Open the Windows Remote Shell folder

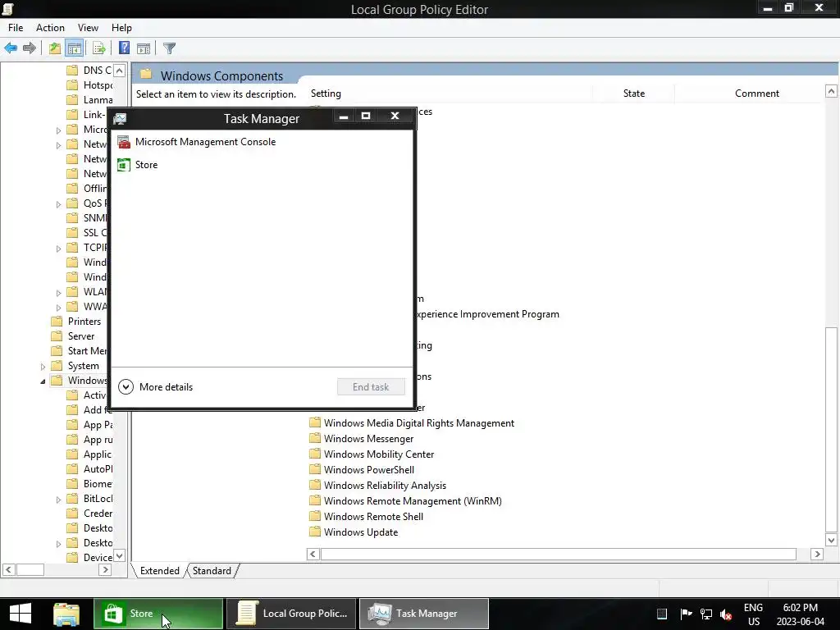click(x=367, y=517)
